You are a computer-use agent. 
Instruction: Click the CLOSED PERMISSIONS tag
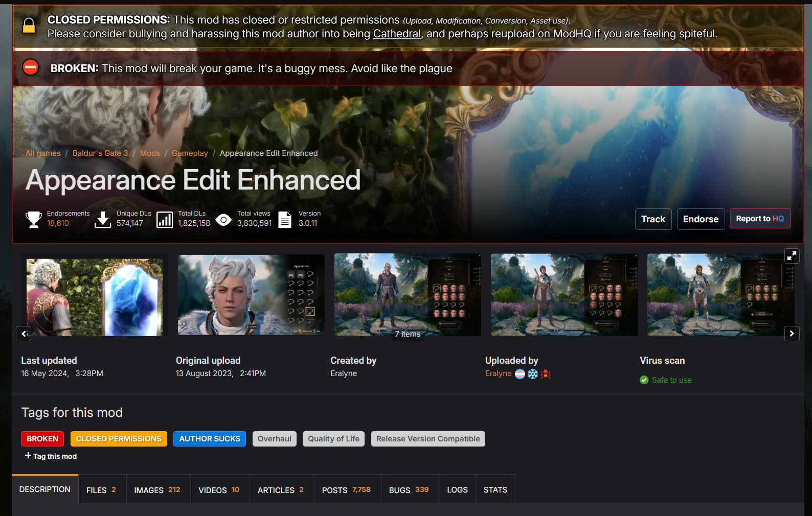click(119, 439)
